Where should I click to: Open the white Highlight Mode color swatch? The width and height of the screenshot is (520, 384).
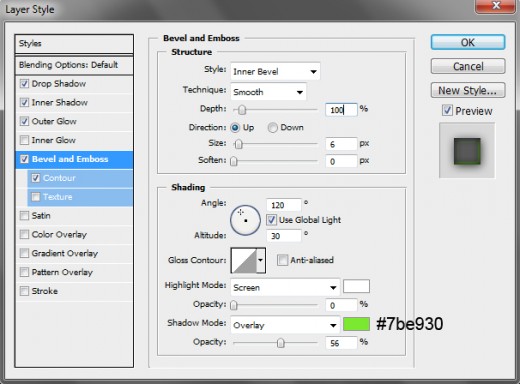(356, 286)
